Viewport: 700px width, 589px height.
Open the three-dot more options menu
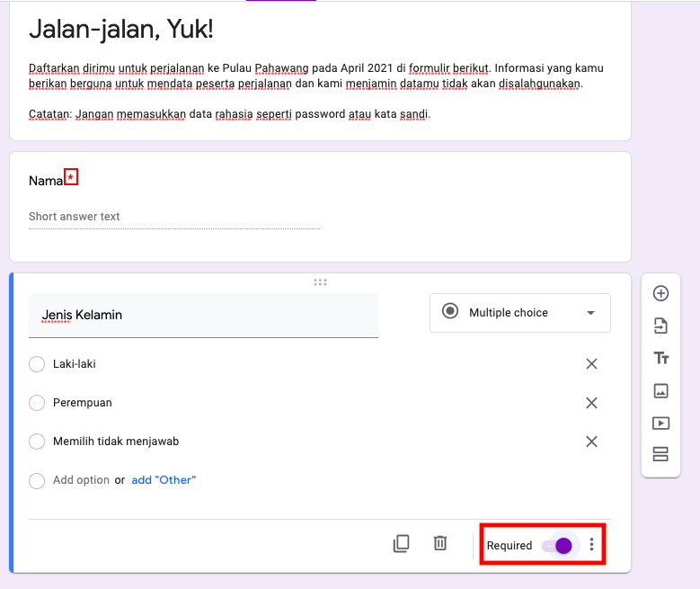click(x=591, y=544)
